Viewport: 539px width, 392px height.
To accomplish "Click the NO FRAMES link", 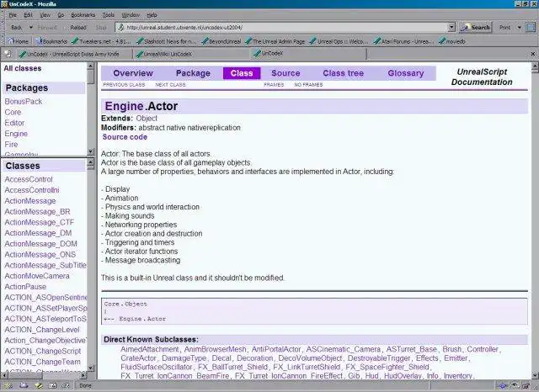I will click(x=309, y=85).
